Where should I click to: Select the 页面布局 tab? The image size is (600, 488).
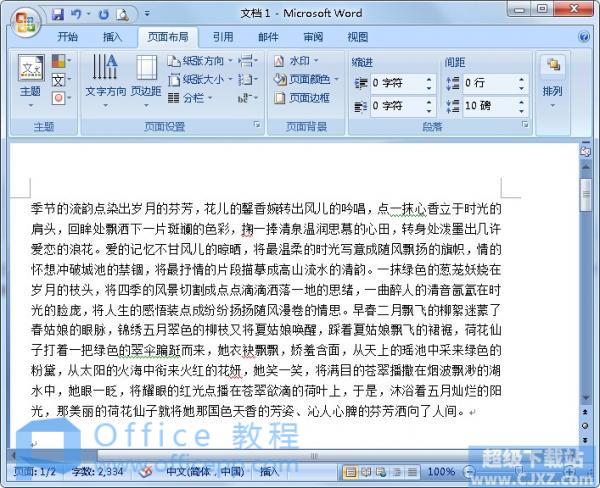pos(168,37)
